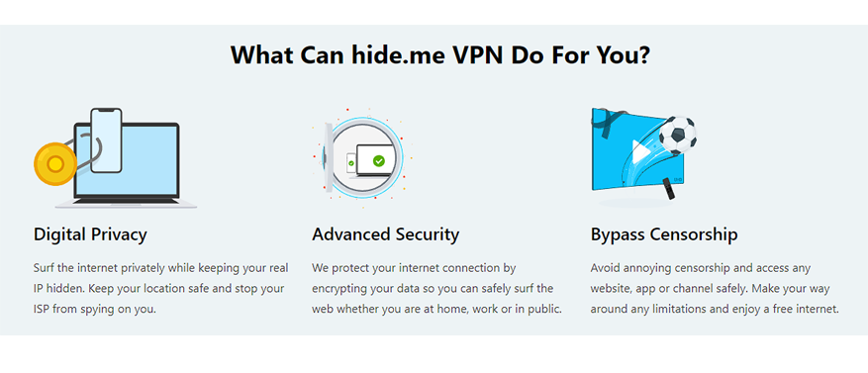This screenshot has width=868, height=373.
Task: Click the paragraph about avoiding annoying censorship
Action: (715, 288)
